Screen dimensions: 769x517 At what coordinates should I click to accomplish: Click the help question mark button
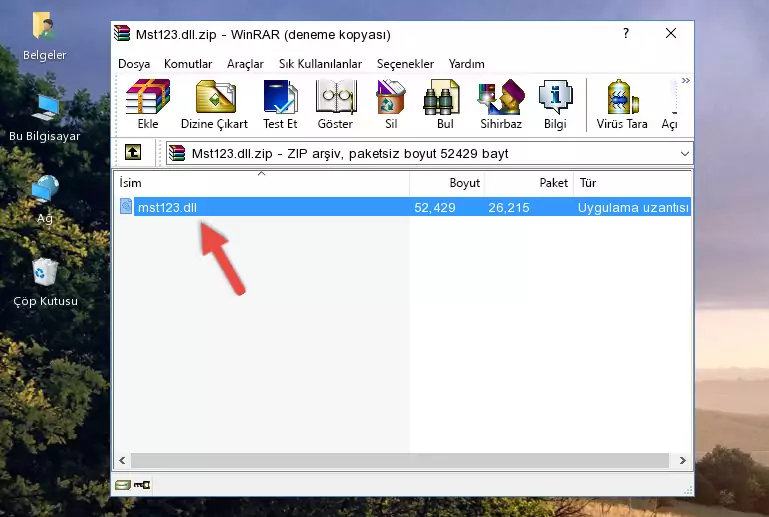[626, 33]
